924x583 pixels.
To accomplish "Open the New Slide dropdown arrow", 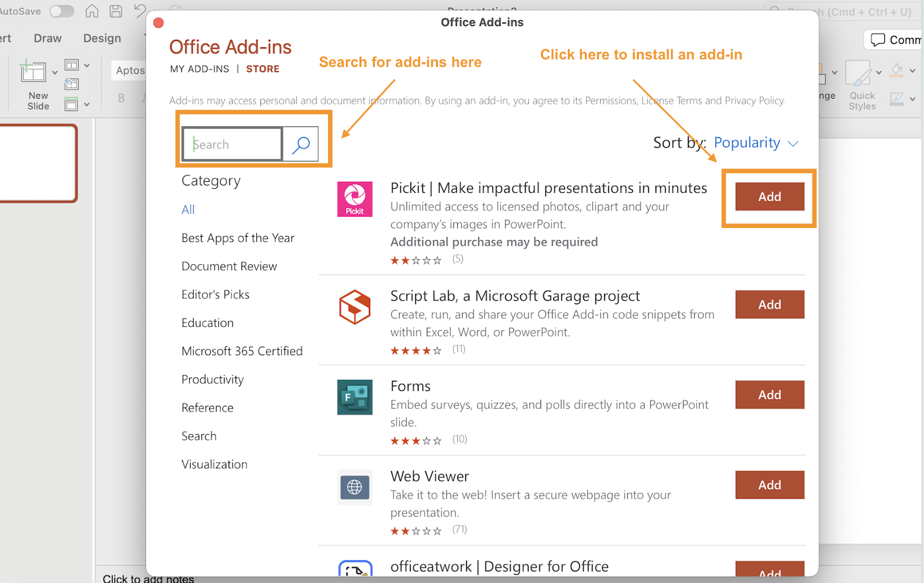I will [55, 73].
